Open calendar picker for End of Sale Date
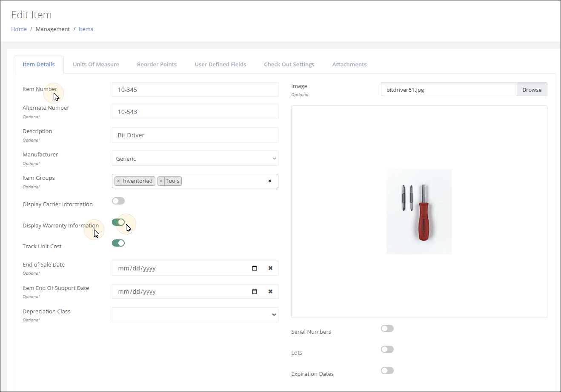Screen dimensions: 561x392 [255, 268]
